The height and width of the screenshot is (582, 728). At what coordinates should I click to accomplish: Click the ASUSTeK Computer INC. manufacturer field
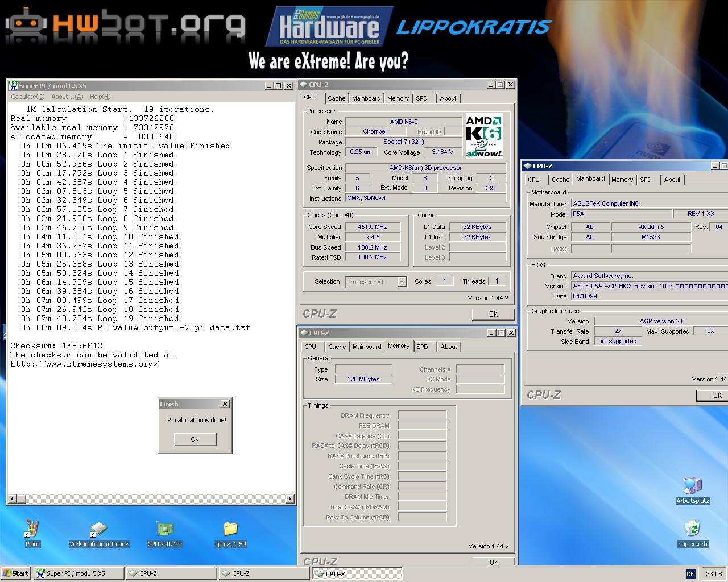(x=650, y=203)
